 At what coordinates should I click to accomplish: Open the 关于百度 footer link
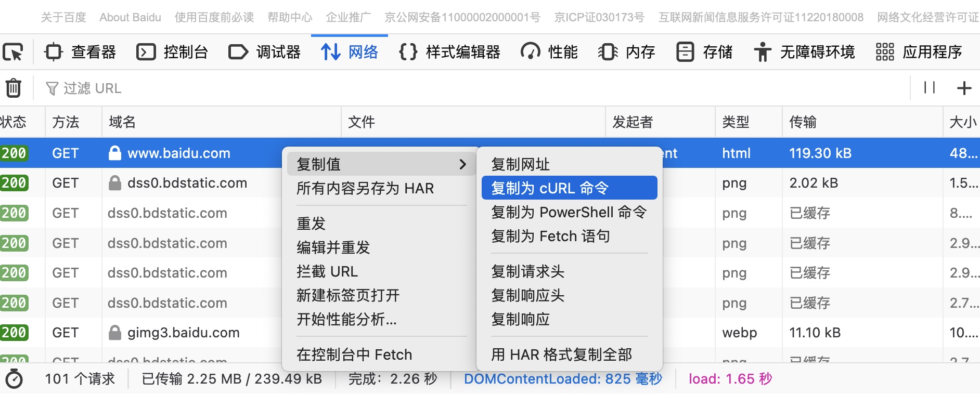[63, 18]
